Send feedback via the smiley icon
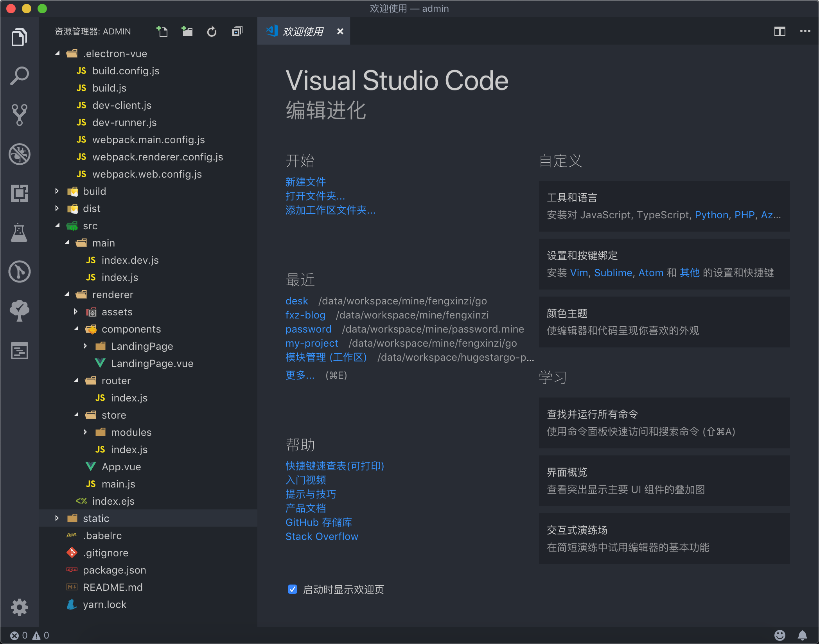 779,635
